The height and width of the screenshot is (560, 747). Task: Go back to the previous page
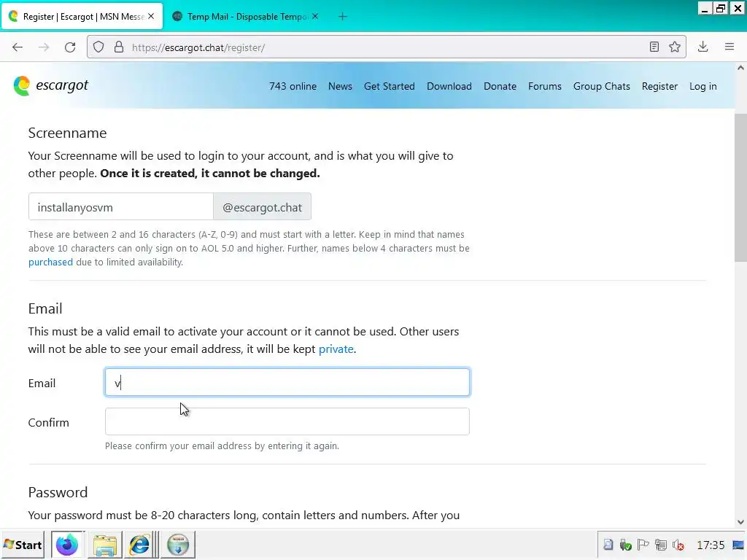[x=18, y=47]
